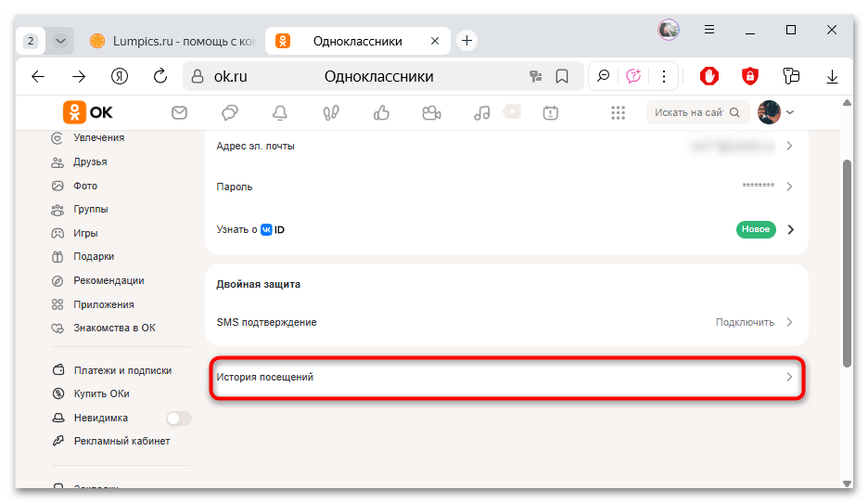Click the Искать на сайте search field

(688, 113)
